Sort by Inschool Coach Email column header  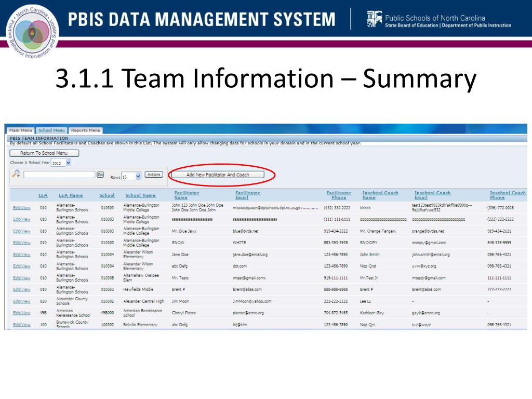(432, 195)
